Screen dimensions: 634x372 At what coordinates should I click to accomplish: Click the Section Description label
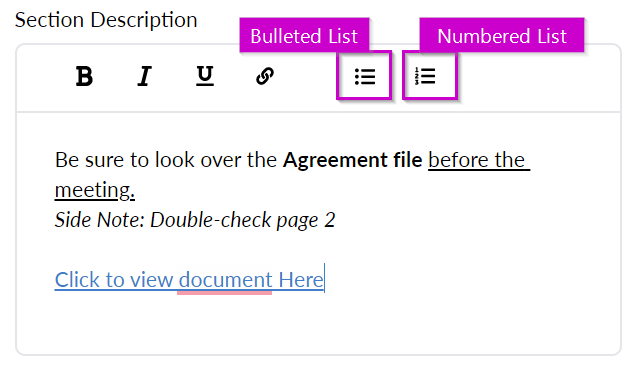click(106, 20)
